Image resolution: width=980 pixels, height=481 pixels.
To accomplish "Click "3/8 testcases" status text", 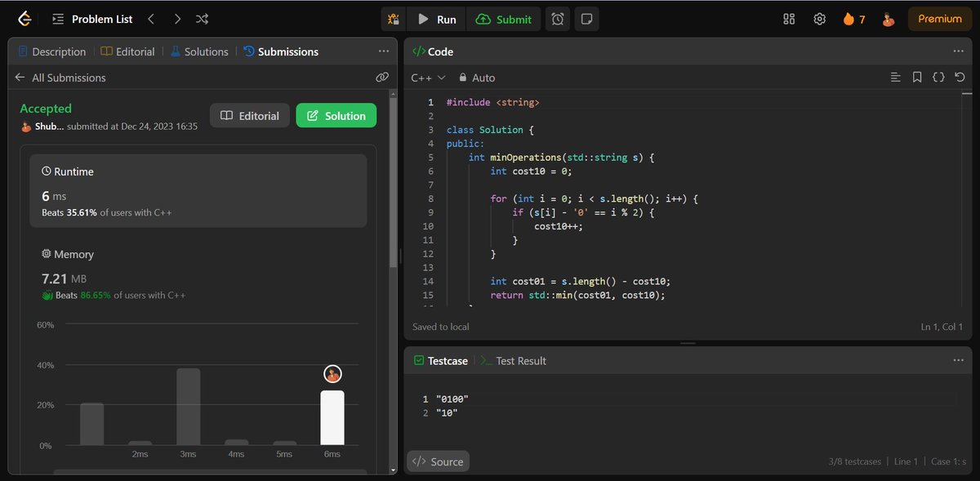I will click(854, 461).
